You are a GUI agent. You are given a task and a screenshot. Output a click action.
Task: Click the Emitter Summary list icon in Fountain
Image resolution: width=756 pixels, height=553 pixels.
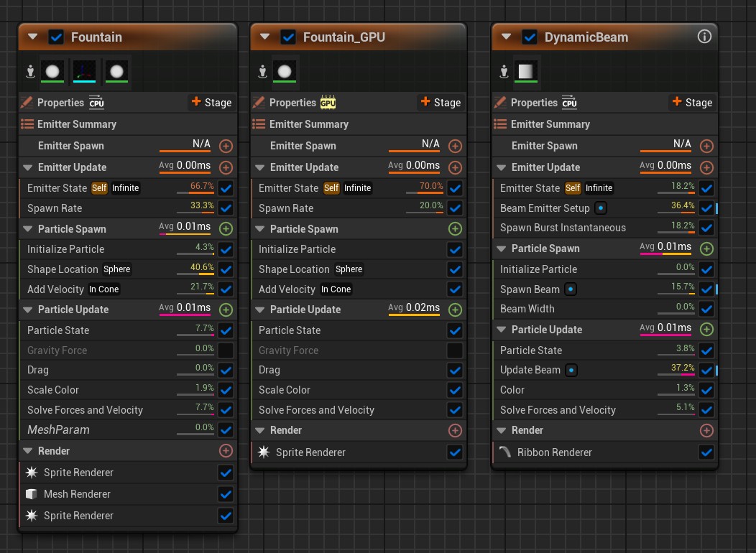point(29,124)
